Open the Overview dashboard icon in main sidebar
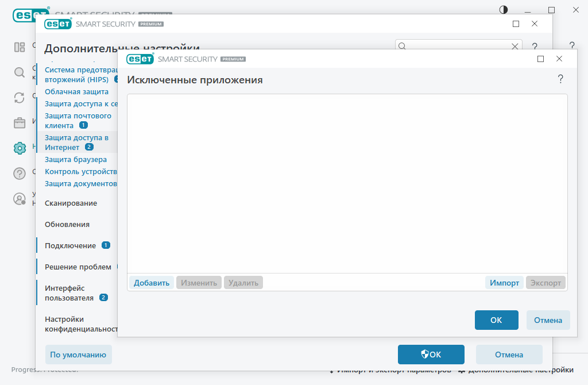588x385 pixels. tap(20, 47)
